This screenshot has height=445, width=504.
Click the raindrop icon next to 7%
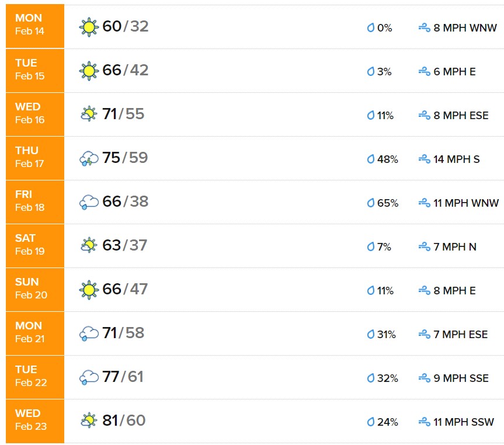(371, 246)
